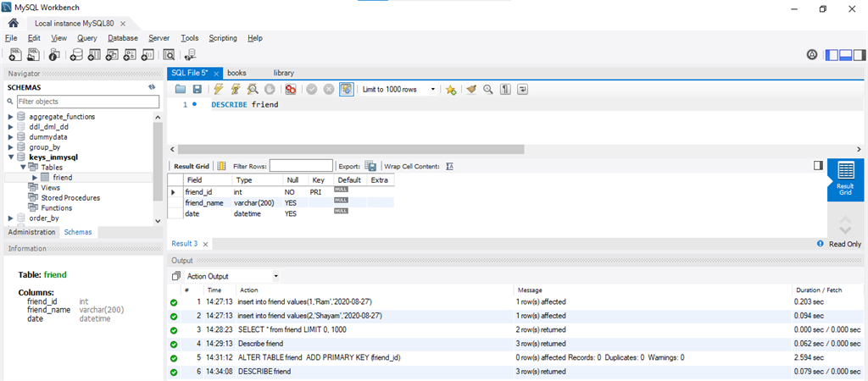Click the stop query execution icon
Screen dimensions: 868x381
point(270,89)
